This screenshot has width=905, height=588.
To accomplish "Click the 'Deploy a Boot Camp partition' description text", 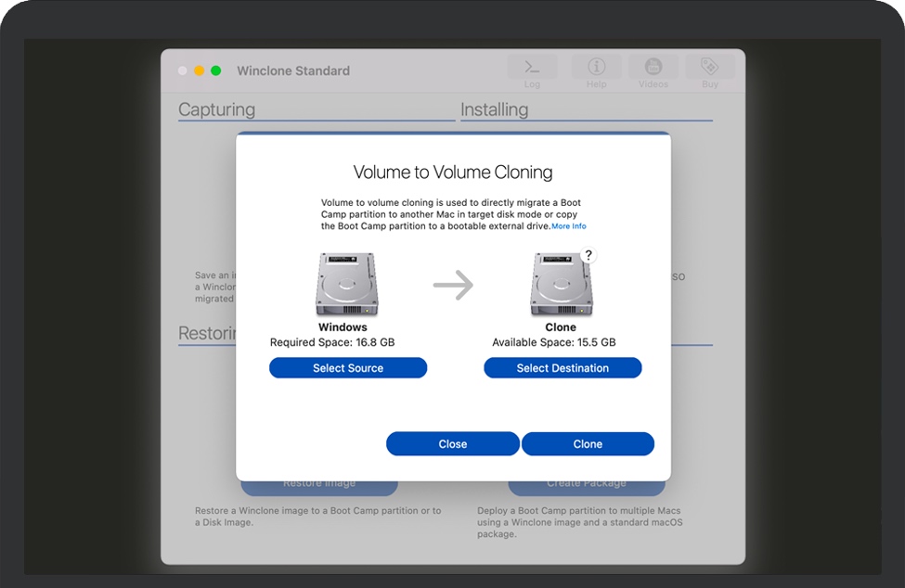I will [579, 522].
